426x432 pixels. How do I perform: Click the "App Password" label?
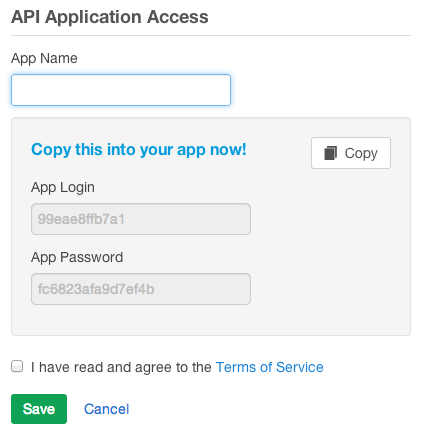[77, 257]
